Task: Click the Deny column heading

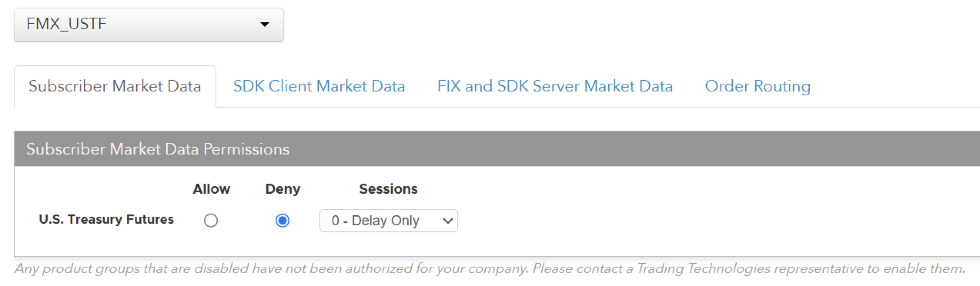Action: [x=283, y=189]
